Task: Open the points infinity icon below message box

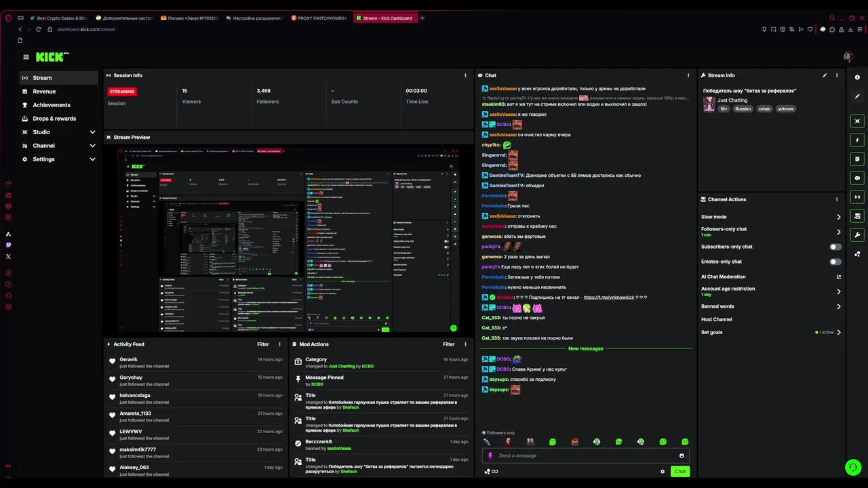Action: 495,472
